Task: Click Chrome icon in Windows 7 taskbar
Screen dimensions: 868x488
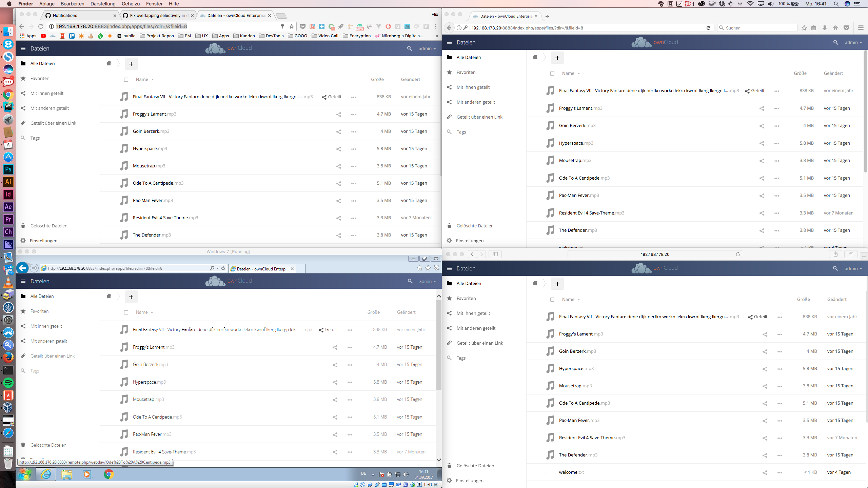Action: coord(108,474)
